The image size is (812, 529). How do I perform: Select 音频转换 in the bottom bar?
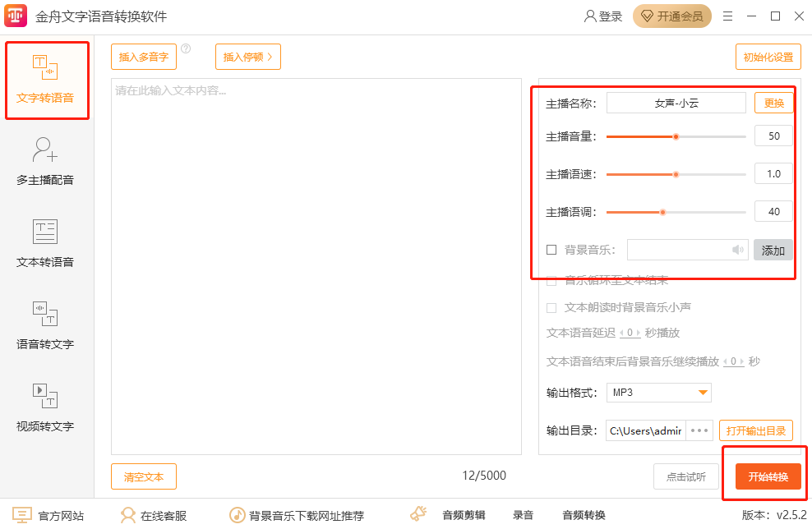point(584,515)
